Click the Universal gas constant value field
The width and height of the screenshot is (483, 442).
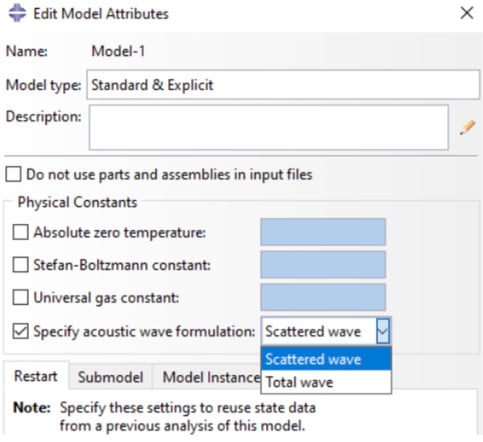point(323,297)
